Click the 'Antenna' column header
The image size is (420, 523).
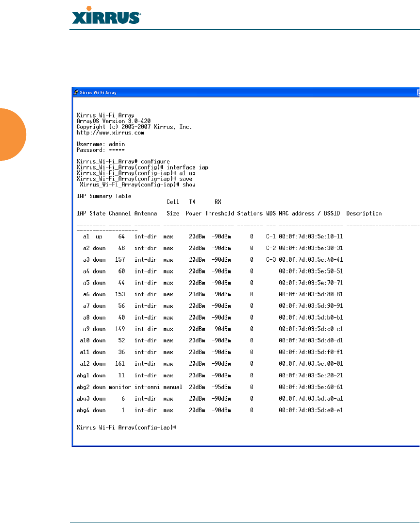(x=146, y=214)
